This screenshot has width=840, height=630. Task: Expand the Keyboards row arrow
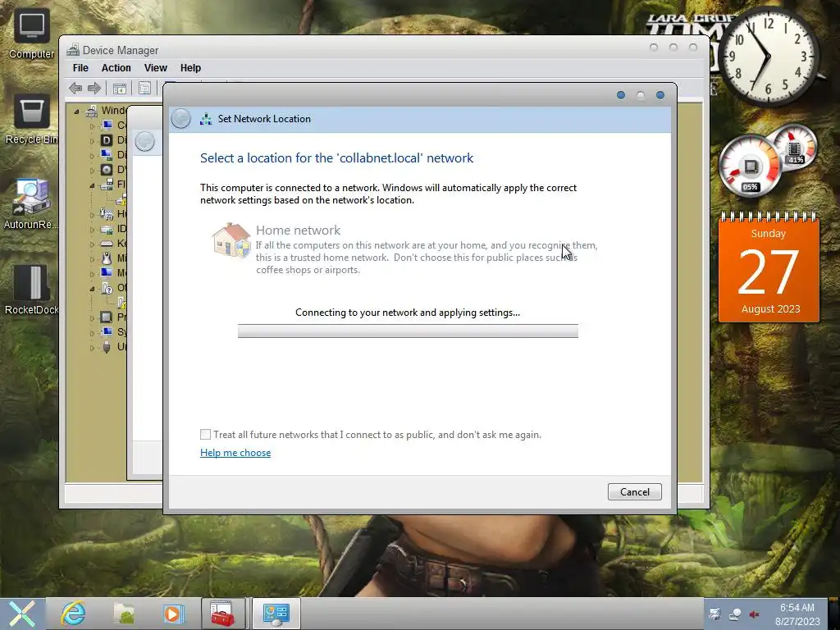(x=92, y=244)
